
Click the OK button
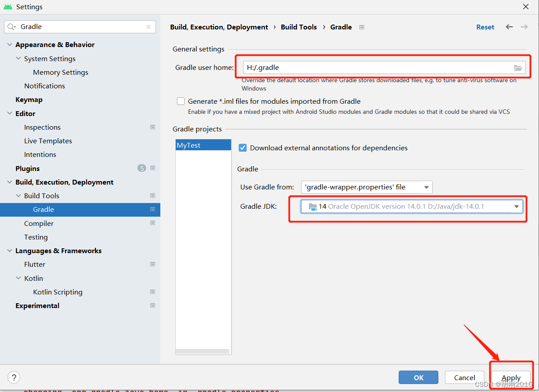(x=419, y=377)
